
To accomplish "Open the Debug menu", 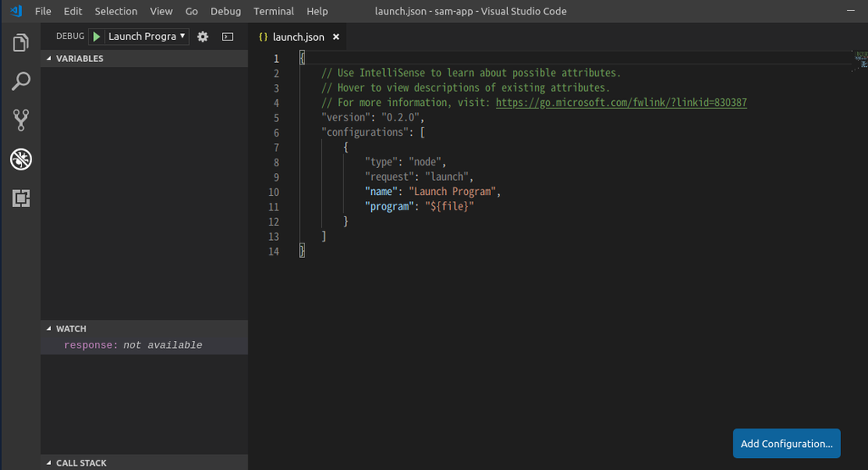I will tap(225, 11).
